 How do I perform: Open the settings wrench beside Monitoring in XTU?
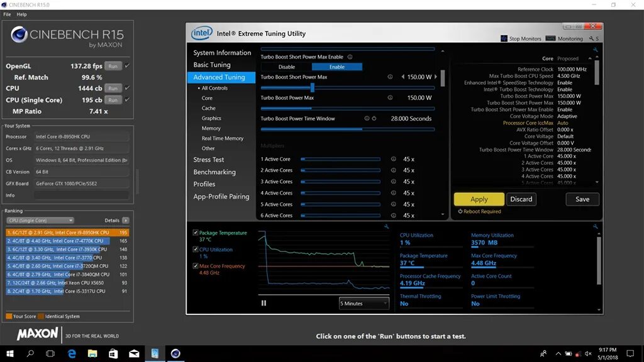[591, 38]
